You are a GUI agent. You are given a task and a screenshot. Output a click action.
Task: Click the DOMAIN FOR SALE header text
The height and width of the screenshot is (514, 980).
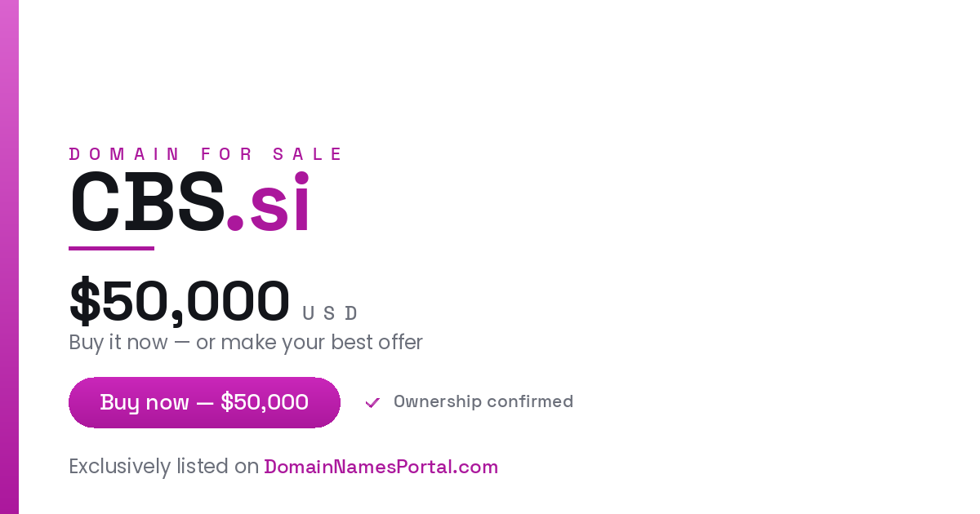pyautogui.click(x=207, y=154)
